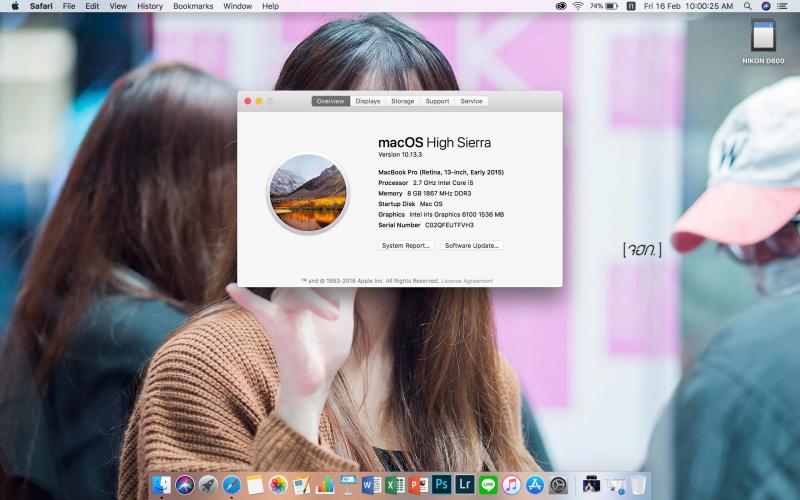Image resolution: width=800 pixels, height=500 pixels.
Task: Launch Microsoft Excel from the Dock
Action: point(395,484)
